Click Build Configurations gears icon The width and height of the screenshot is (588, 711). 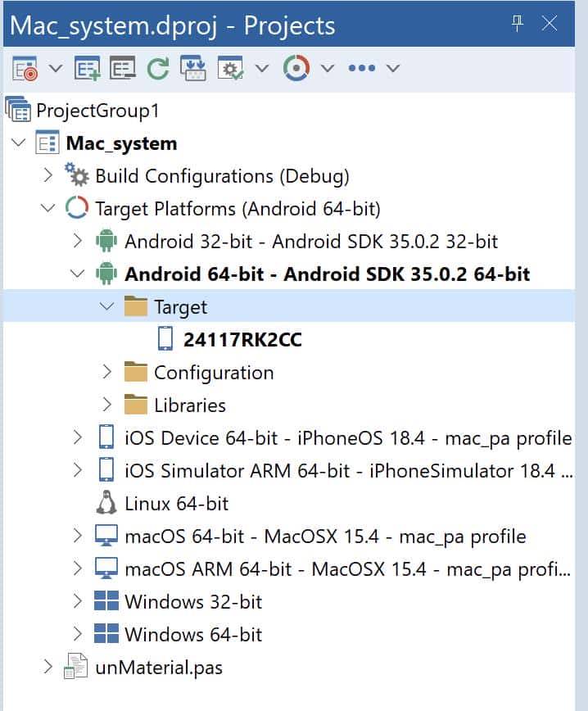point(77,174)
